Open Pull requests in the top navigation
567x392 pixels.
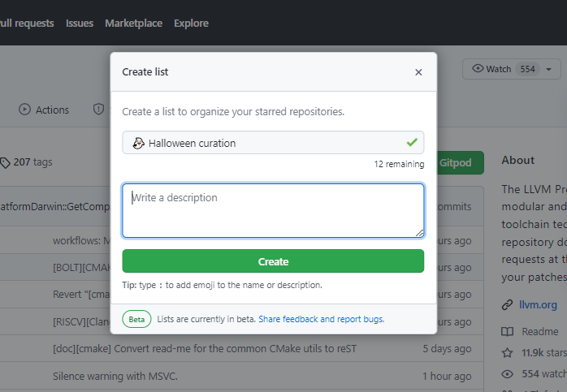pyautogui.click(x=27, y=23)
